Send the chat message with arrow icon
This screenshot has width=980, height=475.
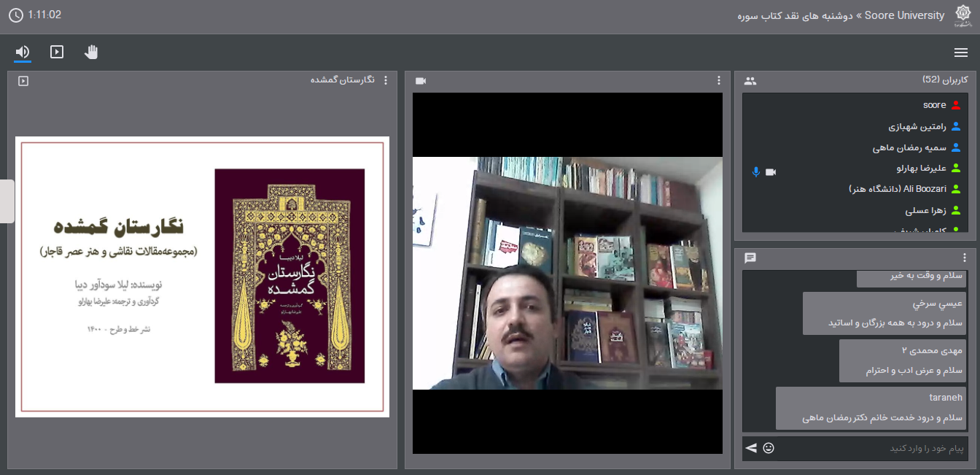752,448
